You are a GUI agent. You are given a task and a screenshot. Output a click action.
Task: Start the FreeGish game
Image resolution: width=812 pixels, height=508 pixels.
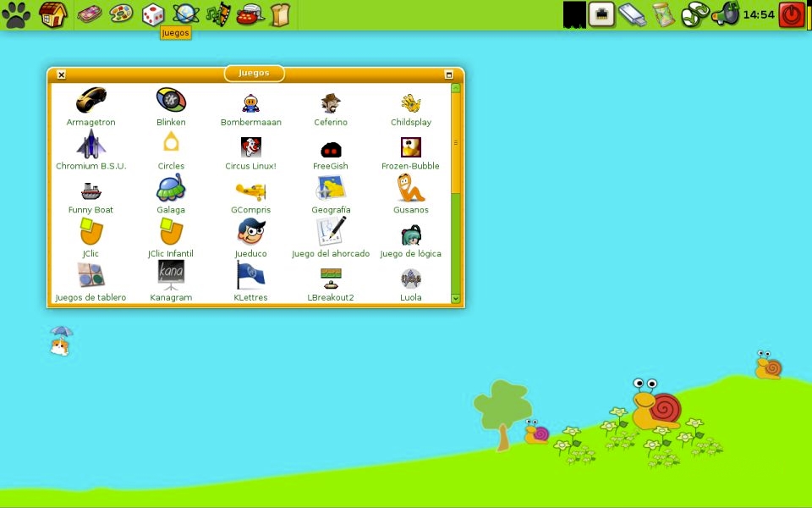coord(331,149)
